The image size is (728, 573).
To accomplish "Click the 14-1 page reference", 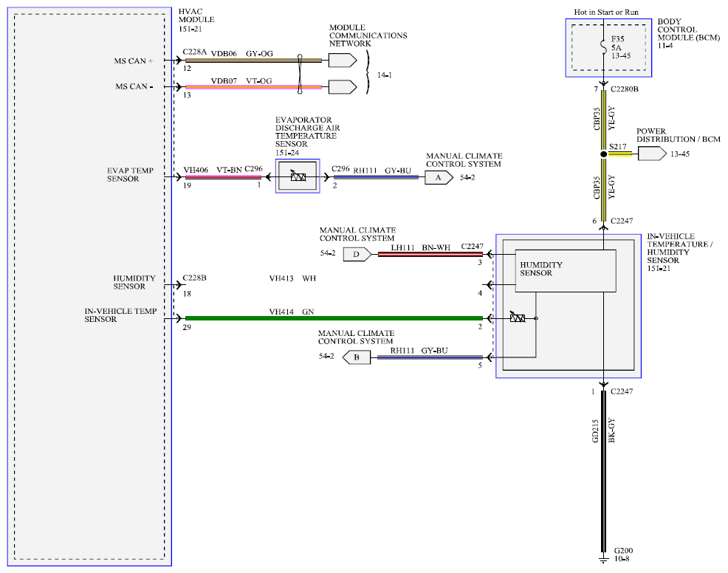I will click(385, 75).
